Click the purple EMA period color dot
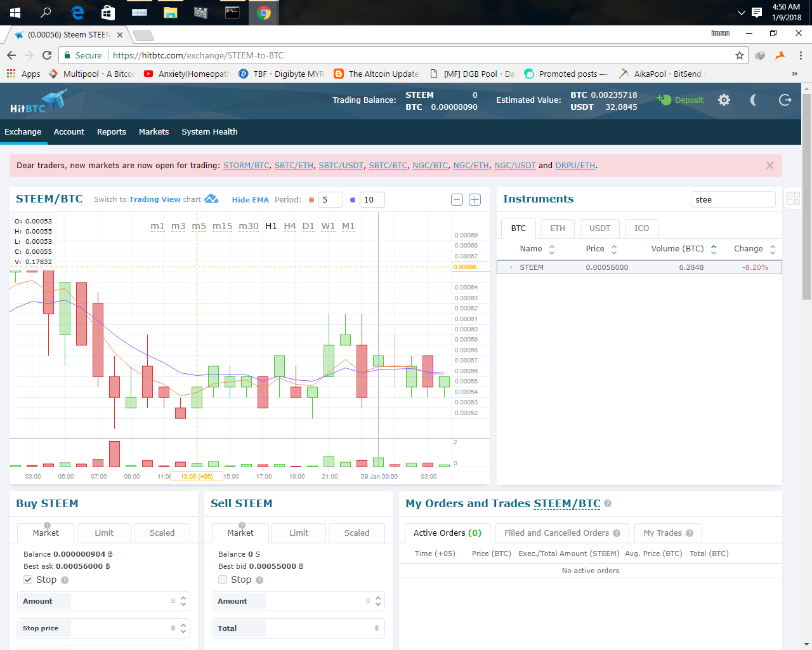This screenshot has height=650, width=812. pyautogui.click(x=353, y=200)
